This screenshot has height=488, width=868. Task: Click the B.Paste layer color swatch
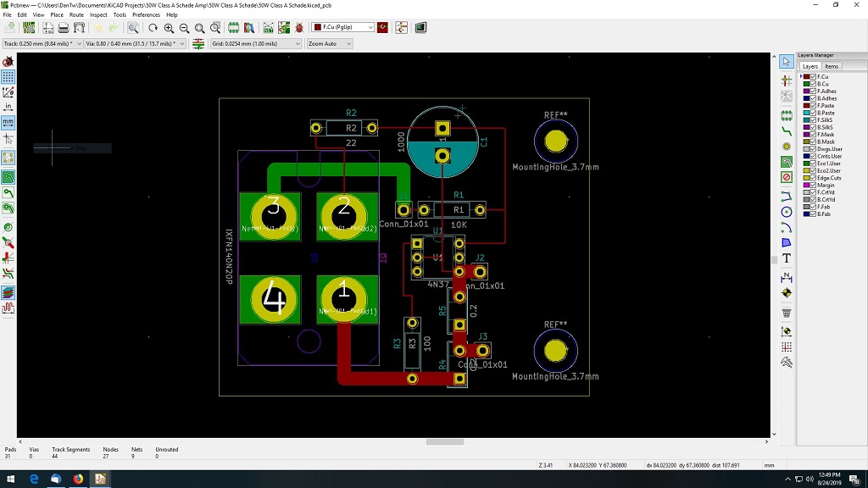[x=807, y=113]
